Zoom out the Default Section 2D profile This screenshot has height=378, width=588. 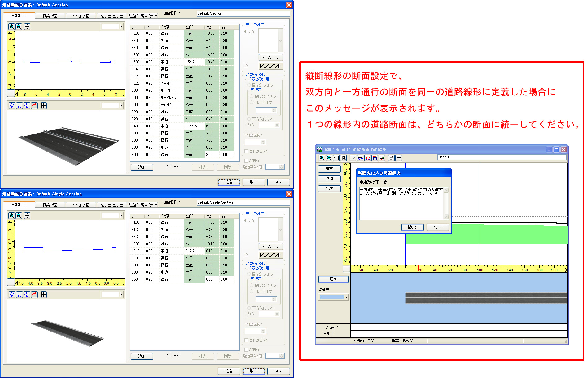click(x=19, y=27)
